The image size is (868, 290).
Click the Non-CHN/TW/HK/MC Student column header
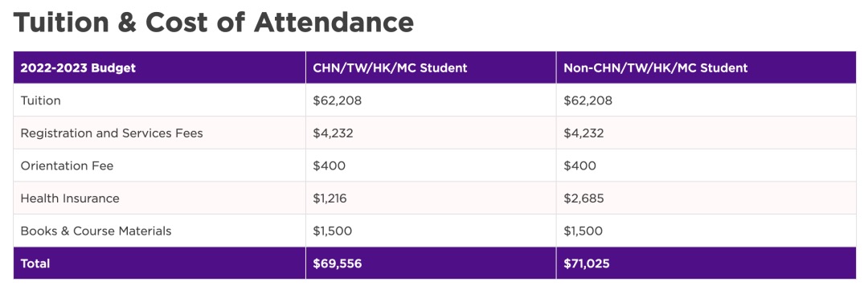tap(656, 68)
